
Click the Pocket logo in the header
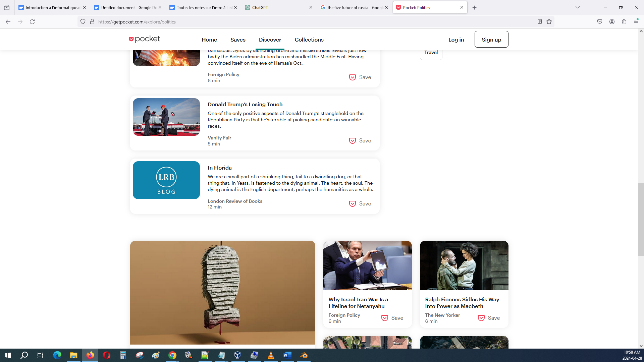[x=144, y=39]
